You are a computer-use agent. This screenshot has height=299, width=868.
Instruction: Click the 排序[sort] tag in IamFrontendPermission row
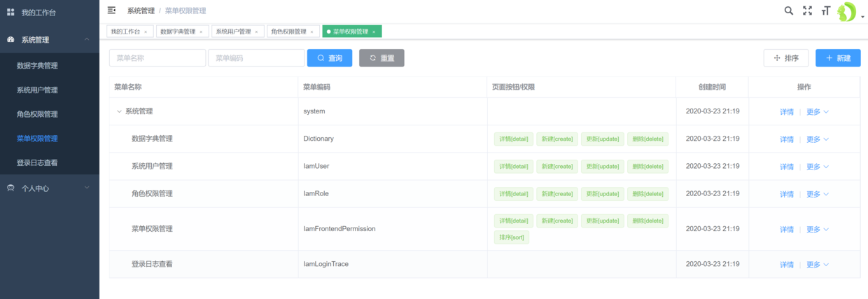coord(512,237)
